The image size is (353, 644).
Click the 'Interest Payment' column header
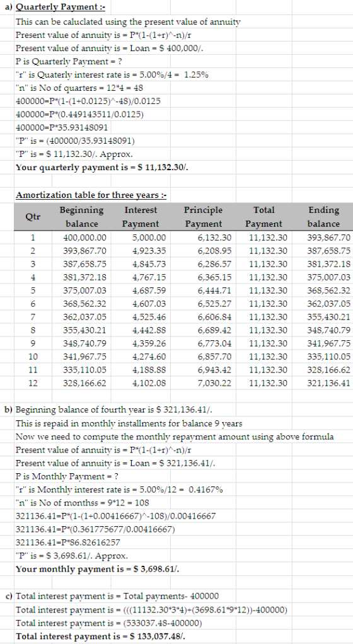tap(141, 217)
